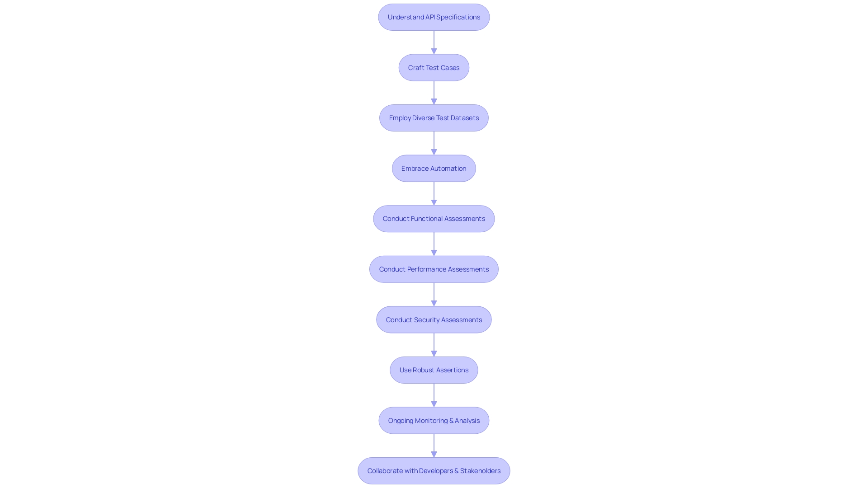Collapse the performance assessments branch
The width and height of the screenshot is (868, 488).
[434, 269]
